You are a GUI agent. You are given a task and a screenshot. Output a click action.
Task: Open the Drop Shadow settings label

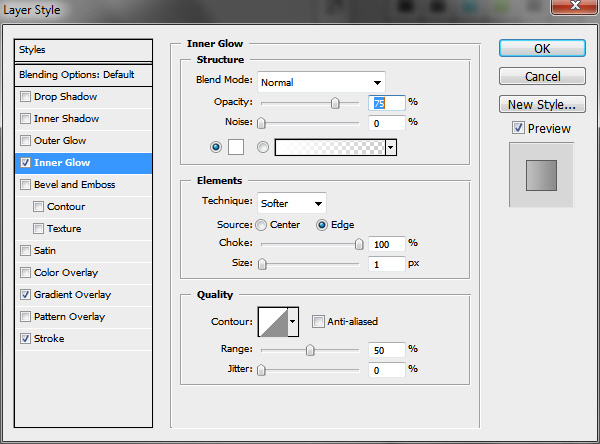(65, 96)
